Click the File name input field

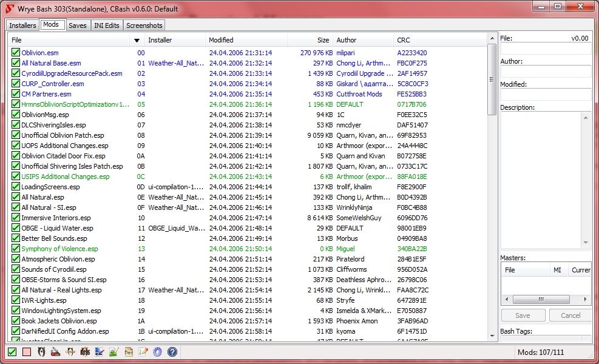click(x=546, y=48)
